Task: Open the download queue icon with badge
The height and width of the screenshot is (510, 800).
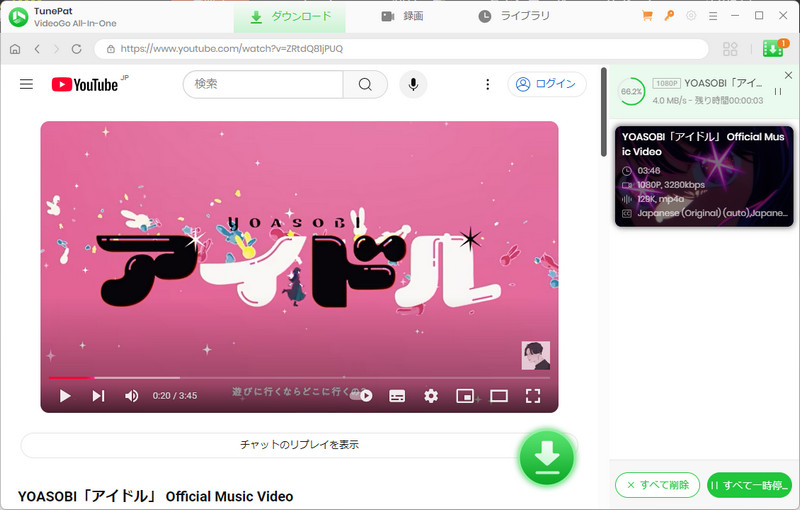Action: pyautogui.click(x=773, y=48)
